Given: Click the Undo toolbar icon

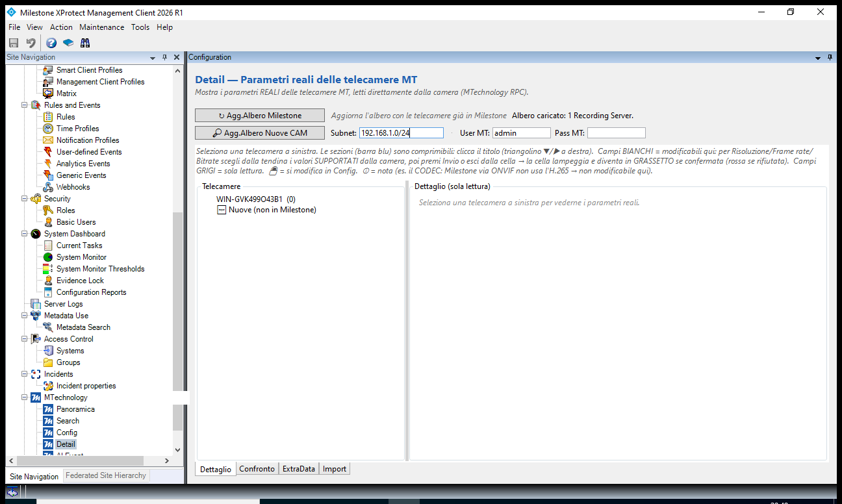Looking at the screenshot, I should coord(31,43).
